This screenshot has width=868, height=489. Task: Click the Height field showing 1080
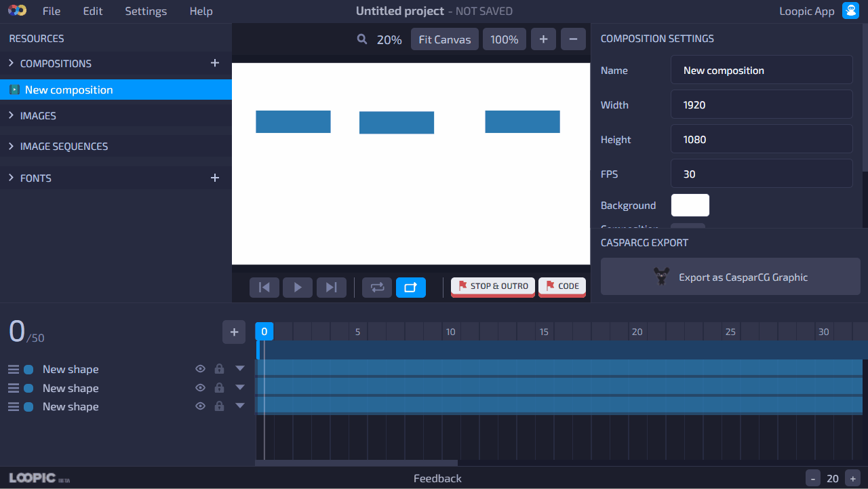tap(762, 139)
